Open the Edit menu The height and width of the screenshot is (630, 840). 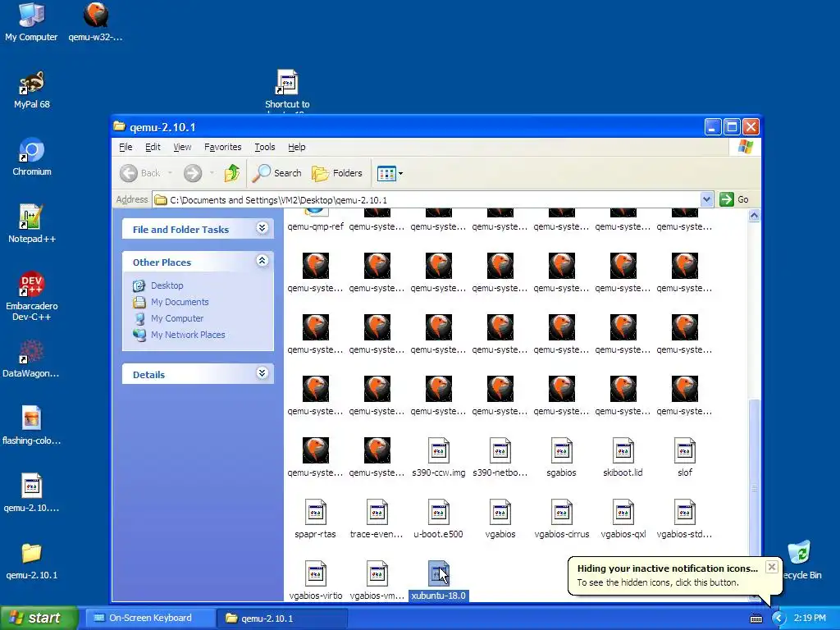[x=153, y=147]
